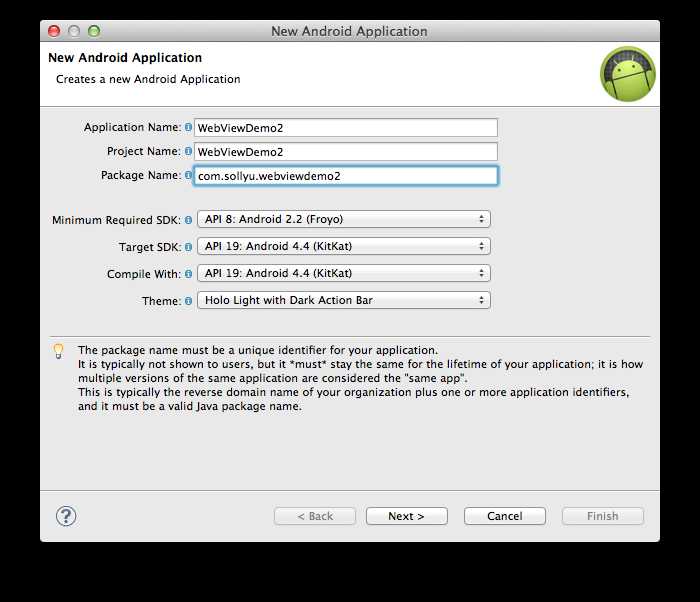This screenshot has height=602, width=700.
Task: Click the gray minimize window button
Action: pyautogui.click(x=74, y=31)
